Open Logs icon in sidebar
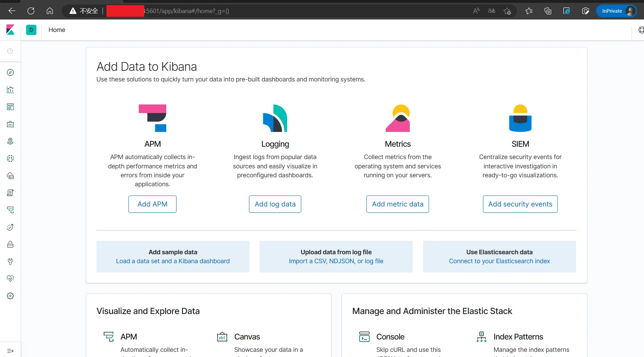 [x=10, y=193]
